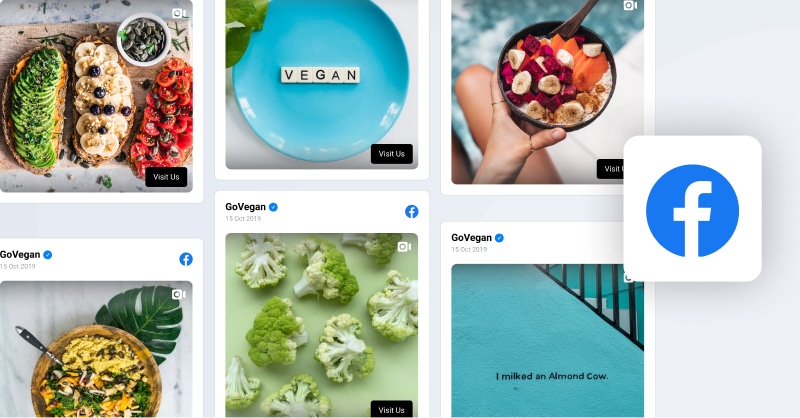The height and width of the screenshot is (418, 800).
Task: Click the verified badge beside GoVegan above salad bowl
Action: [47, 255]
